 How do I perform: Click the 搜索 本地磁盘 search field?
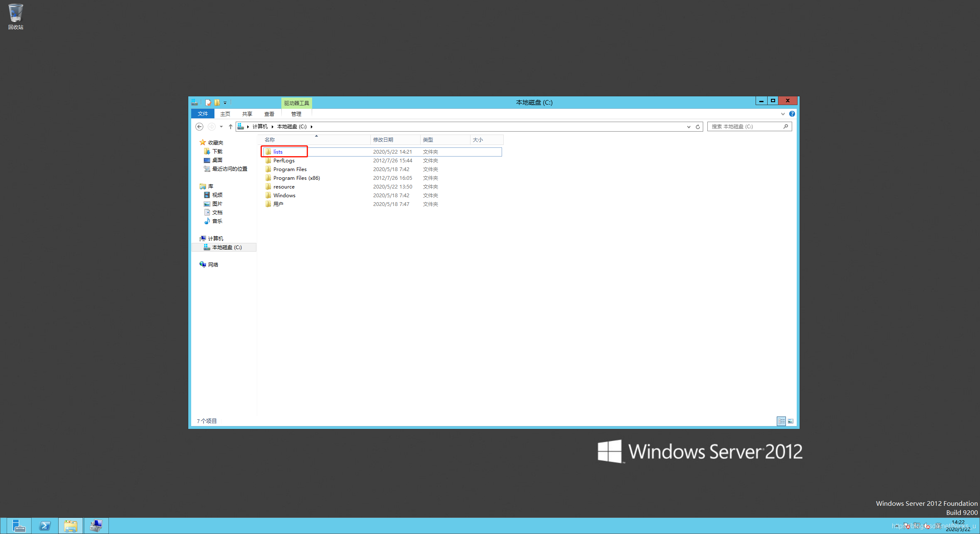tap(744, 127)
